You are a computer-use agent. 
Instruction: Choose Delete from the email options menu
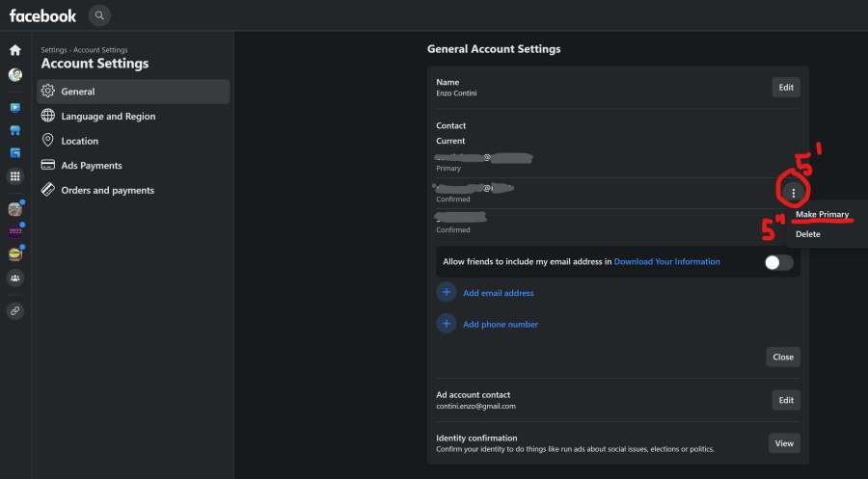tap(808, 234)
